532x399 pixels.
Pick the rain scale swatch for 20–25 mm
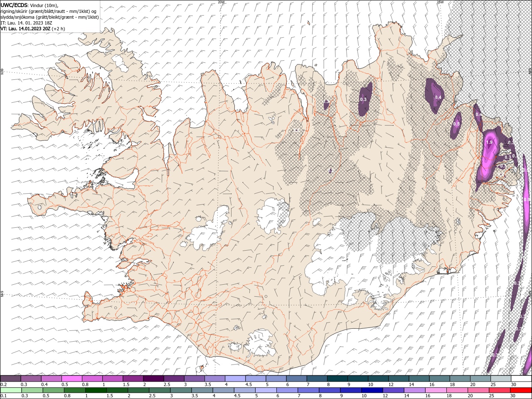tap(479, 390)
